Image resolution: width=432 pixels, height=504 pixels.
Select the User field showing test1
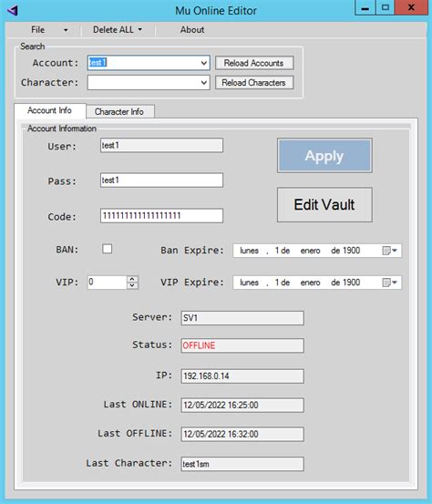coord(161,145)
